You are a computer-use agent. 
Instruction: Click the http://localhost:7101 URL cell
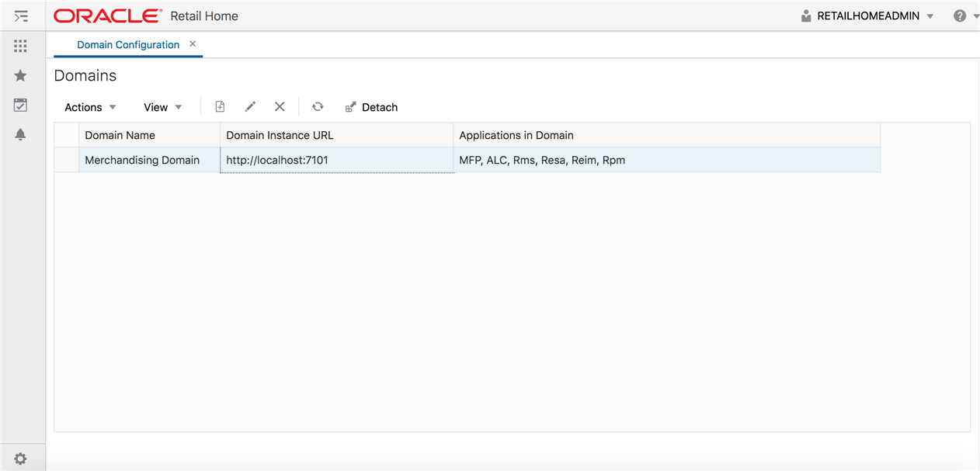coord(337,160)
